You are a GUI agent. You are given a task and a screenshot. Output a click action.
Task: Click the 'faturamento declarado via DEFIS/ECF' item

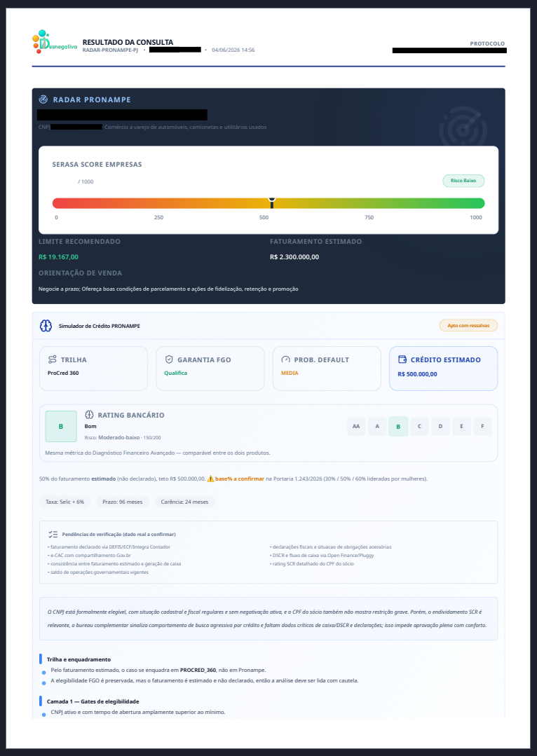click(x=109, y=547)
